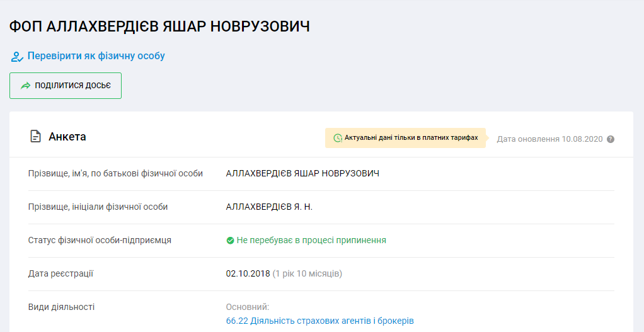
Task: Click the 'Дата оновлення 10.08.2020' text
Action: (549, 139)
